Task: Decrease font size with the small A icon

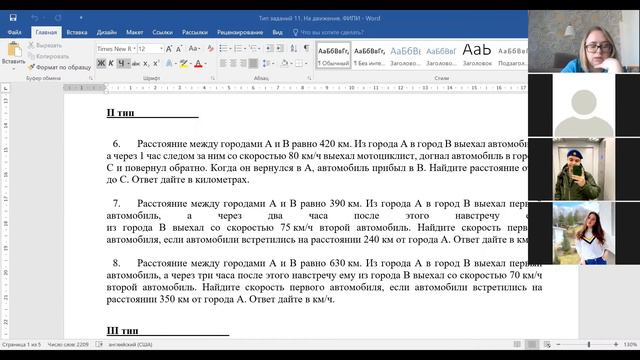Action: tap(179, 49)
